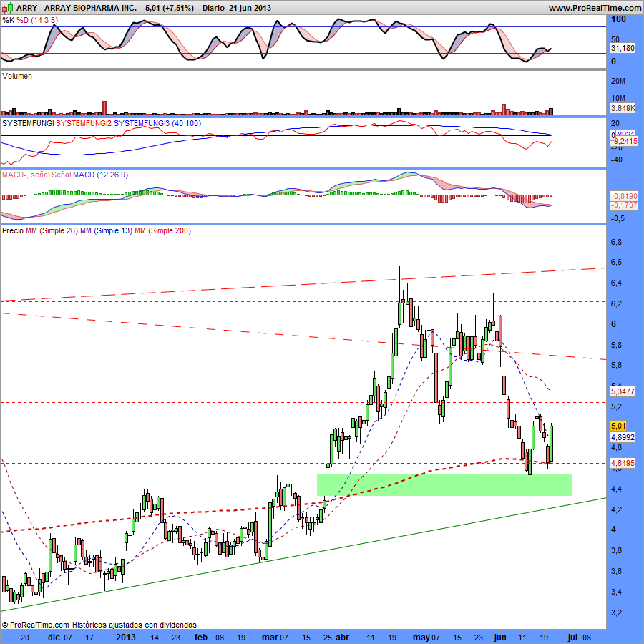
Task: Click the abr month label on the date axis
Action: pyautogui.click(x=343, y=638)
